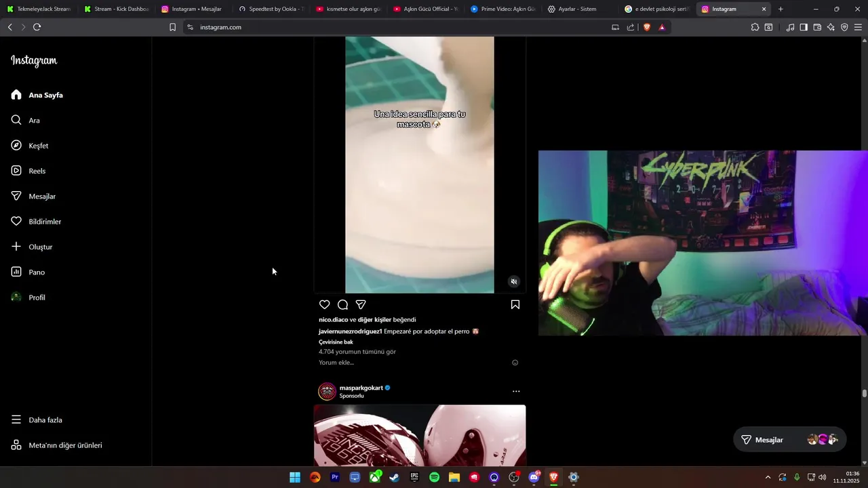Open Ara search in the sidebar
The image size is (868, 488).
pyautogui.click(x=26, y=120)
